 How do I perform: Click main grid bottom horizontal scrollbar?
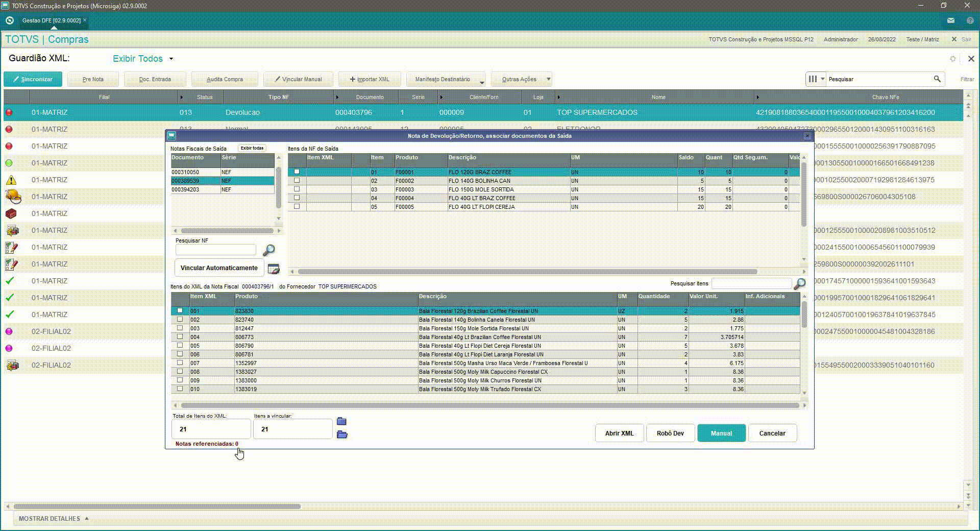click(x=157, y=506)
